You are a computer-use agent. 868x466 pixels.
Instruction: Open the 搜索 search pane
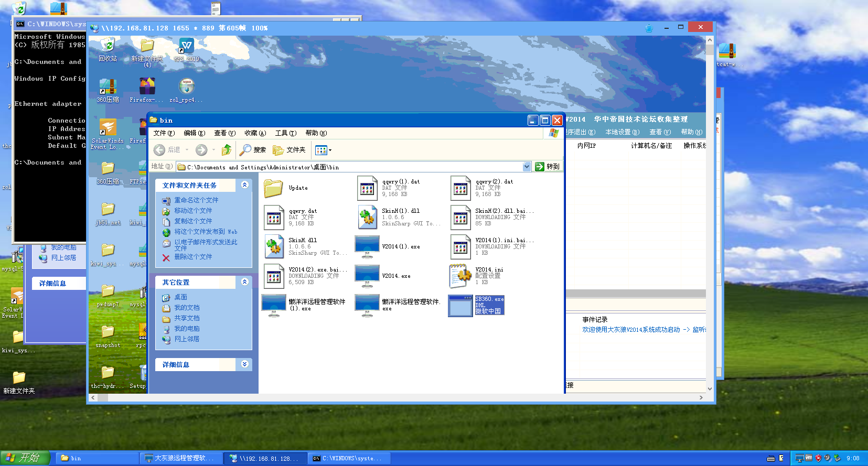[x=253, y=150]
